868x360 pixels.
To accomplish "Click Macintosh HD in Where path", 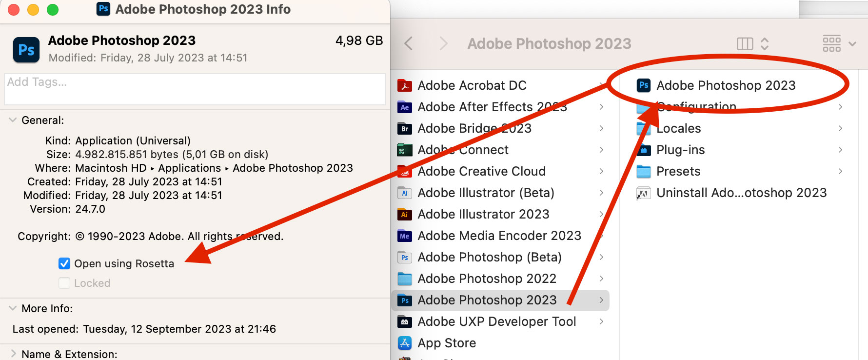I will (111, 168).
